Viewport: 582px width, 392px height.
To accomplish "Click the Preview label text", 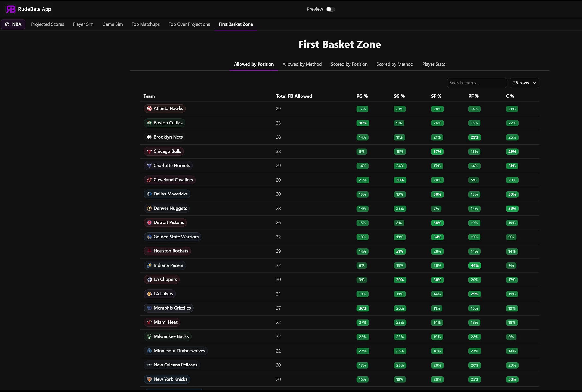I will [315, 9].
